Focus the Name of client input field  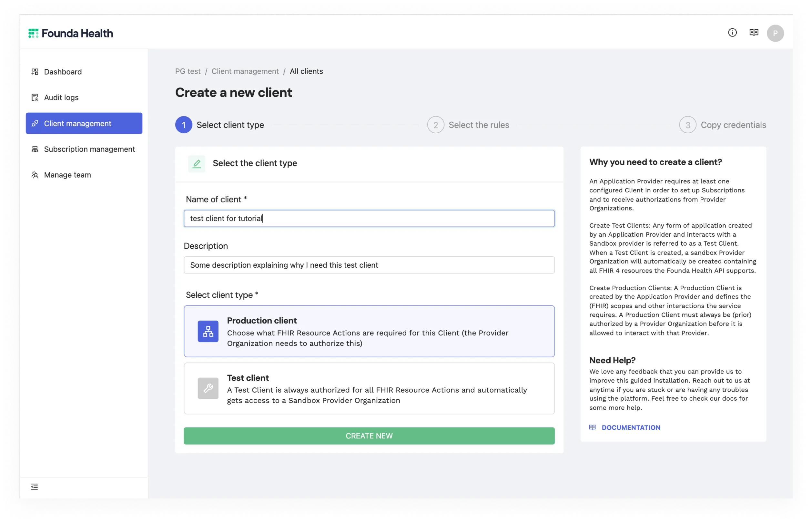pyautogui.click(x=369, y=218)
